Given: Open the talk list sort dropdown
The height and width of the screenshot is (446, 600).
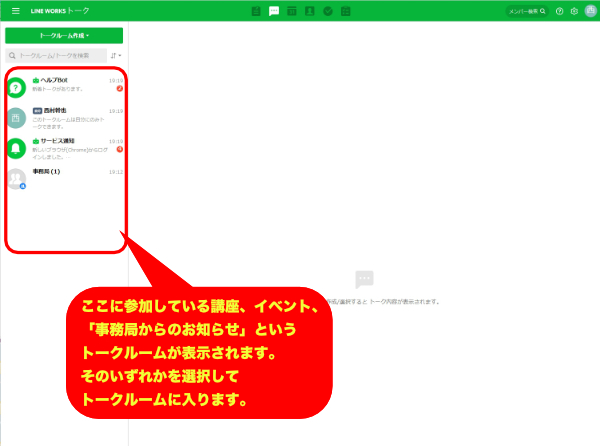Looking at the screenshot, I should (115, 55).
